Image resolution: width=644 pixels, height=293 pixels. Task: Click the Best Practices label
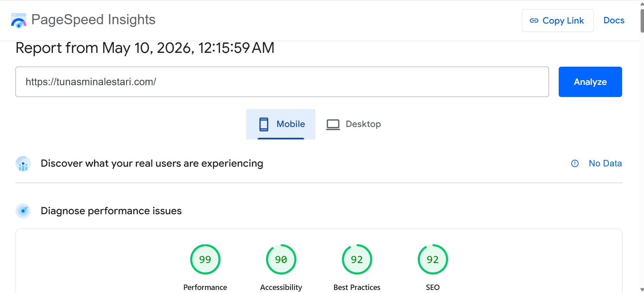click(357, 287)
